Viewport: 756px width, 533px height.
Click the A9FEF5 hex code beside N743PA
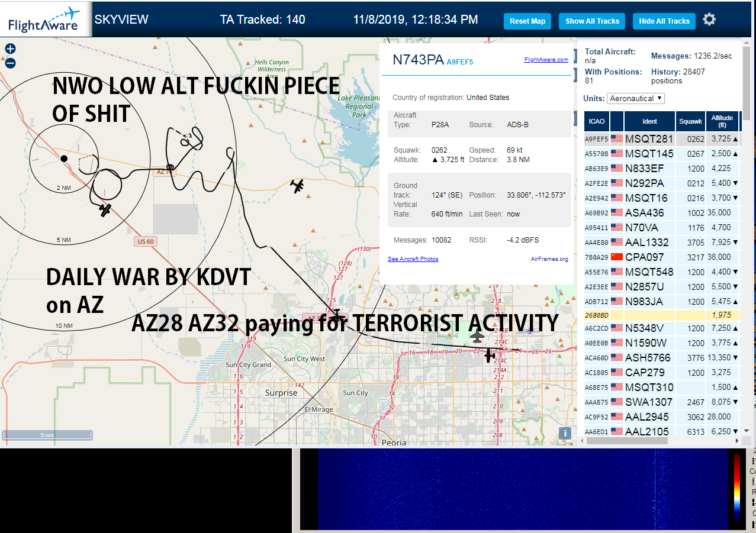460,62
